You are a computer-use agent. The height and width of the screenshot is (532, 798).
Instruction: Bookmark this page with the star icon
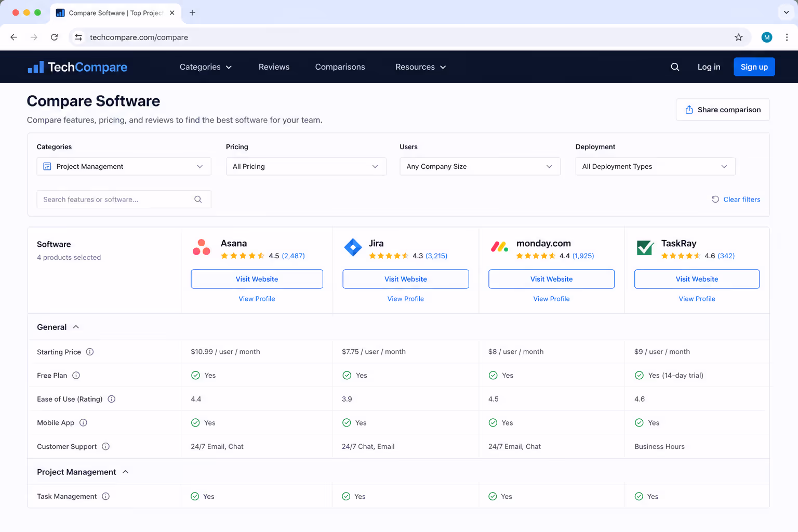tap(738, 37)
